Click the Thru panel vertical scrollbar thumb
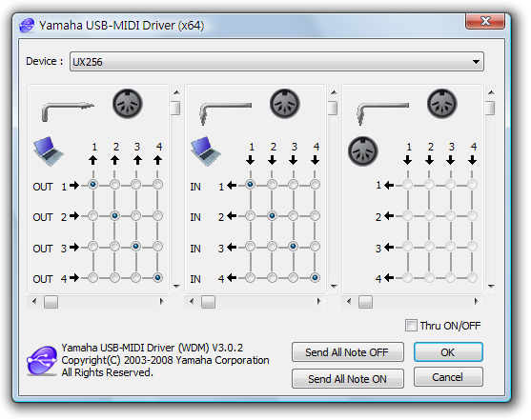The image size is (531, 420). 490,108
